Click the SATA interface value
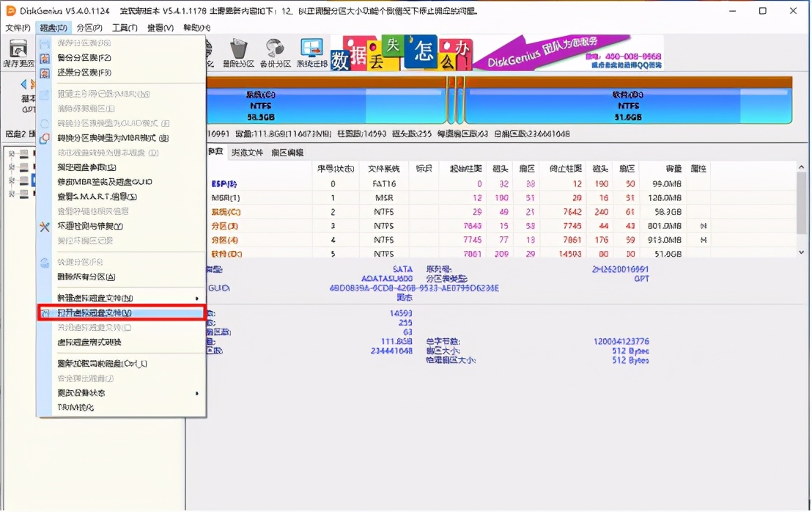Viewport: 812px width, 512px height. click(x=402, y=269)
